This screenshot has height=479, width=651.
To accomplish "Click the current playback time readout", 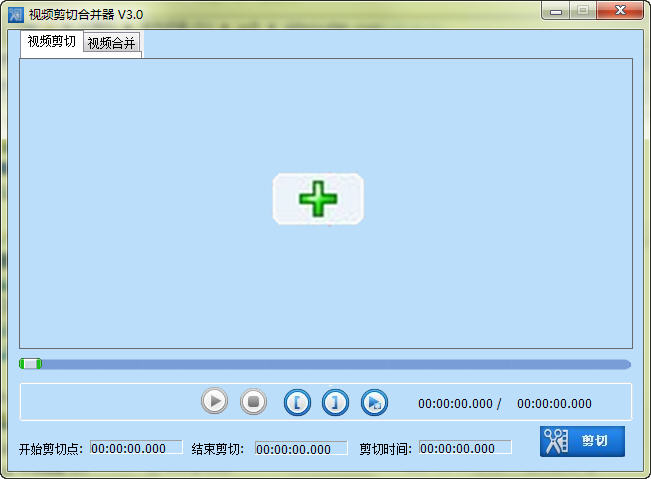I will (x=455, y=403).
